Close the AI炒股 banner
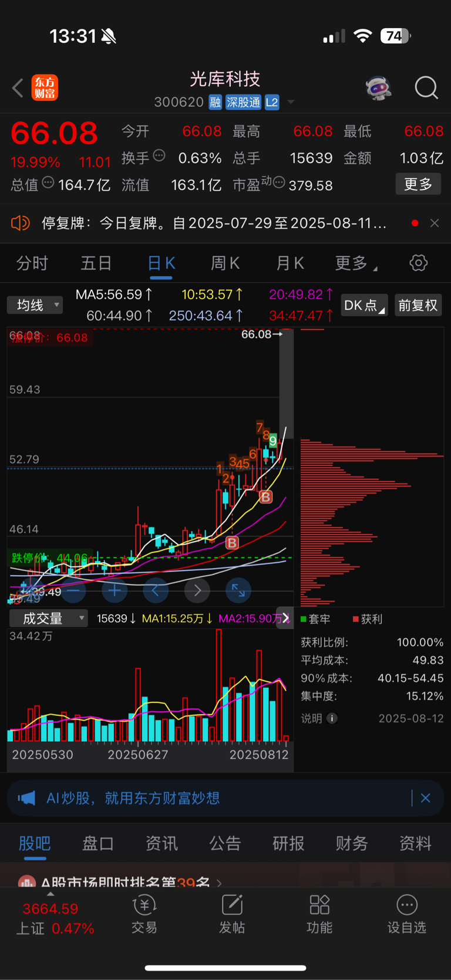451x980 pixels. click(x=426, y=798)
